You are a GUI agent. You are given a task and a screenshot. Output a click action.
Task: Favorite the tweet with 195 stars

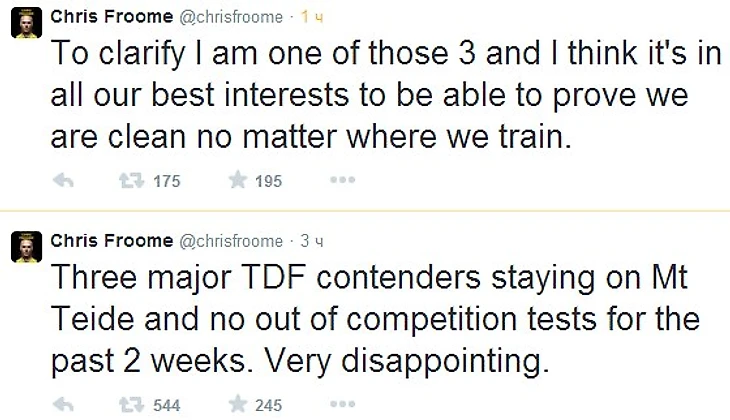[237, 181]
